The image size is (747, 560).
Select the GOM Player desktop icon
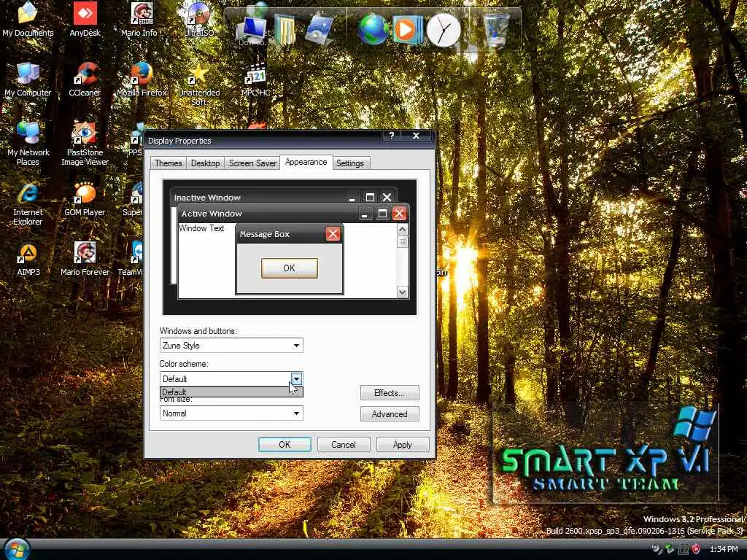coord(85,199)
